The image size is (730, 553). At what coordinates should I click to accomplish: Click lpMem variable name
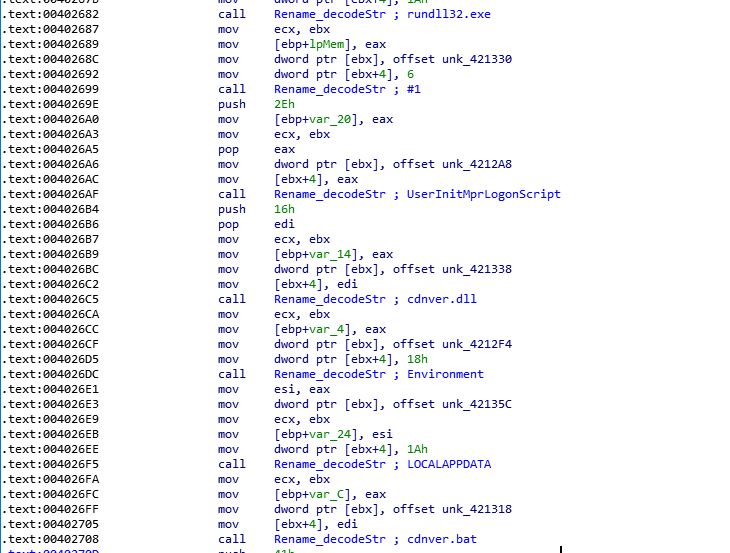pyautogui.click(x=326, y=44)
